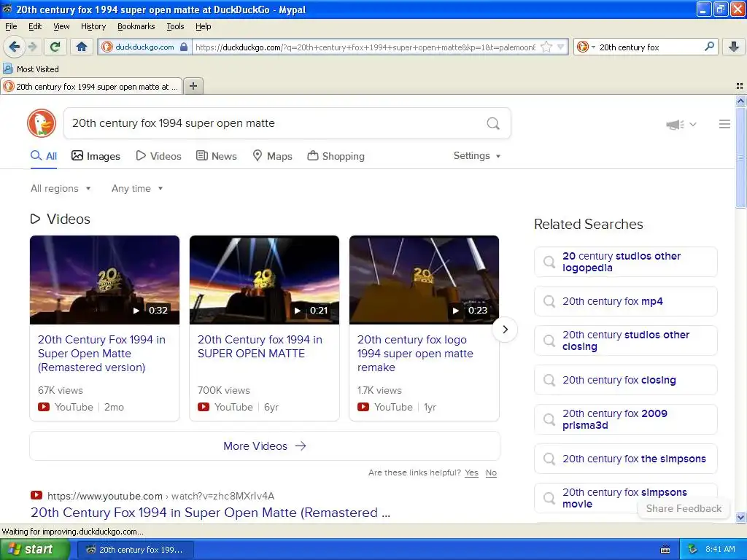
Task: Open '20th century fox logo 1994 super open matte remake' title
Action: coord(415,354)
